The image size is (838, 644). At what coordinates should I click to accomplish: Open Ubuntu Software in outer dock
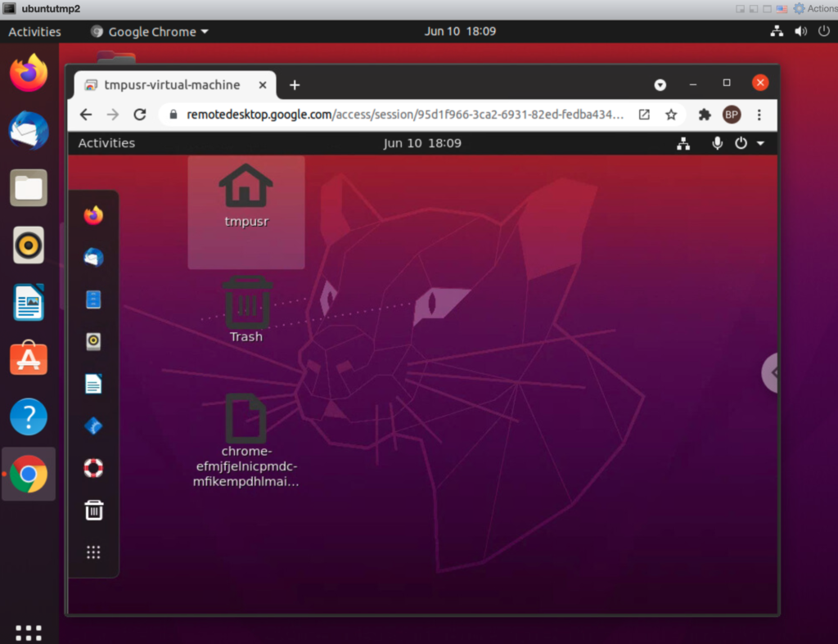[x=29, y=358]
